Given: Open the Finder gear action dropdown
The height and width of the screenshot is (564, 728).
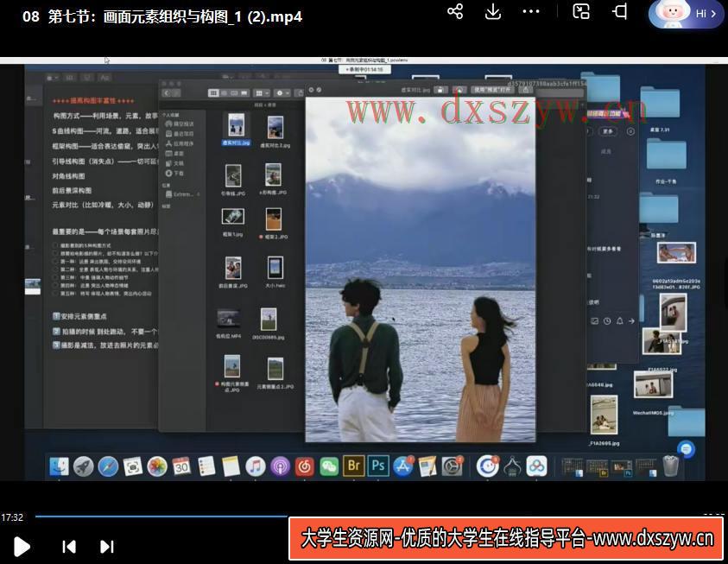Looking at the screenshot, I should coord(282,92).
